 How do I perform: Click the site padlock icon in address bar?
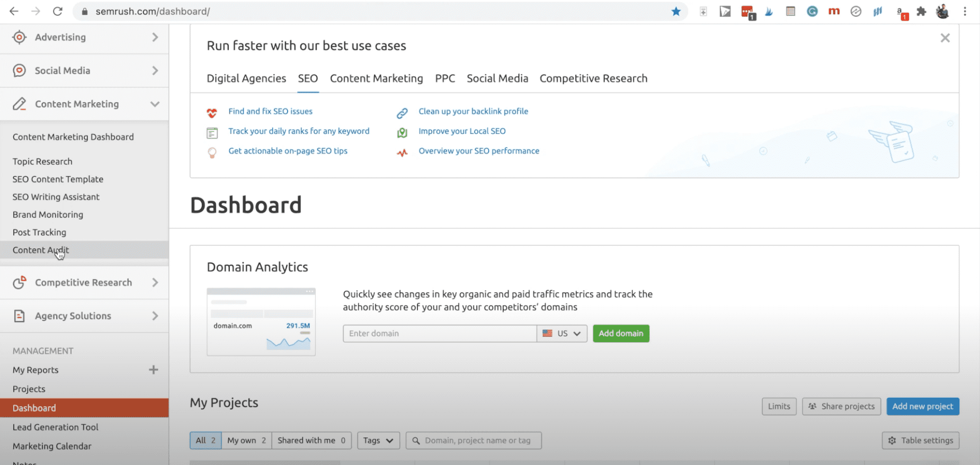coord(84,11)
